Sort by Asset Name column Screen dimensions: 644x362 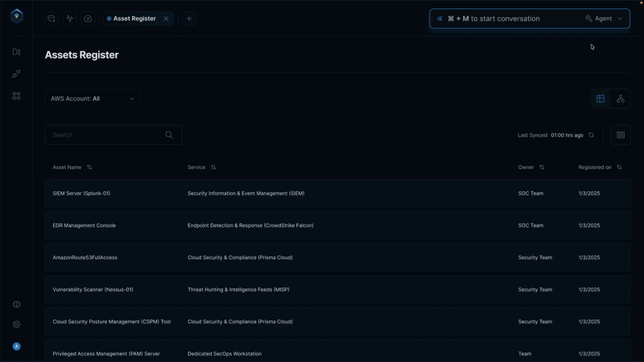click(89, 167)
